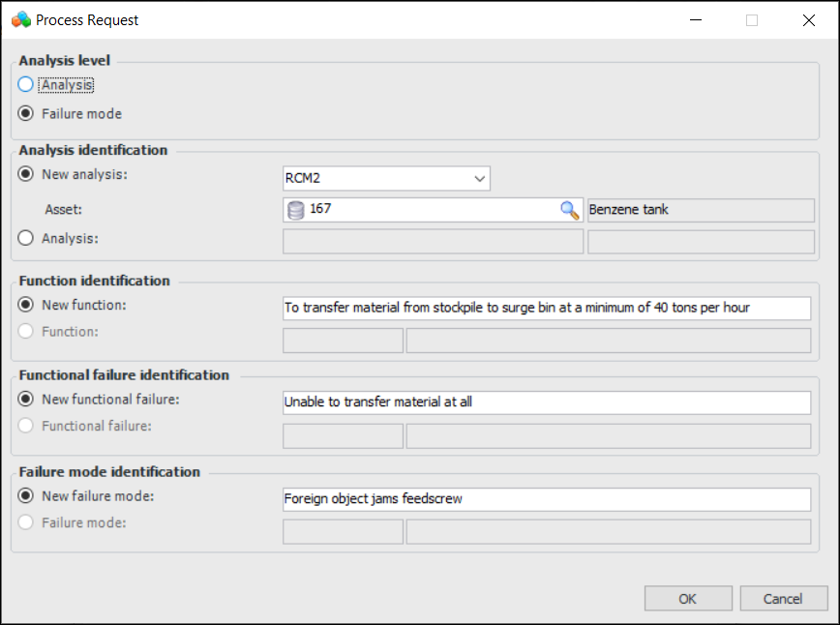840x625 pixels.
Task: Select New function radio button
Action: click(26, 306)
